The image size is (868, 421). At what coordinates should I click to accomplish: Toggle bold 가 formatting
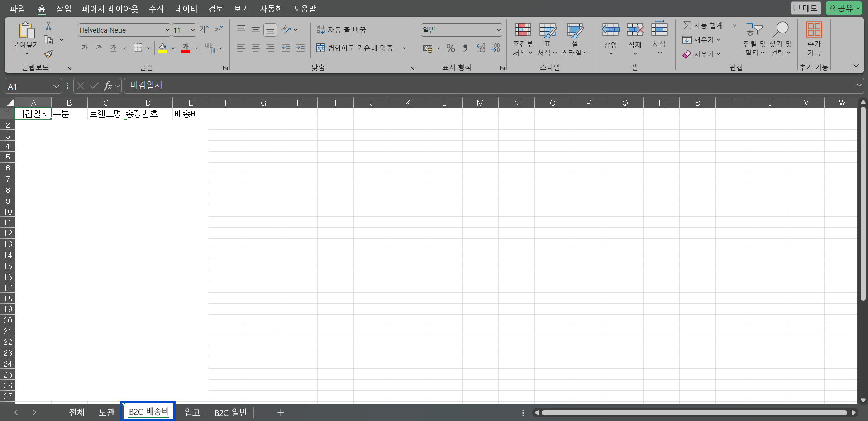tap(85, 48)
